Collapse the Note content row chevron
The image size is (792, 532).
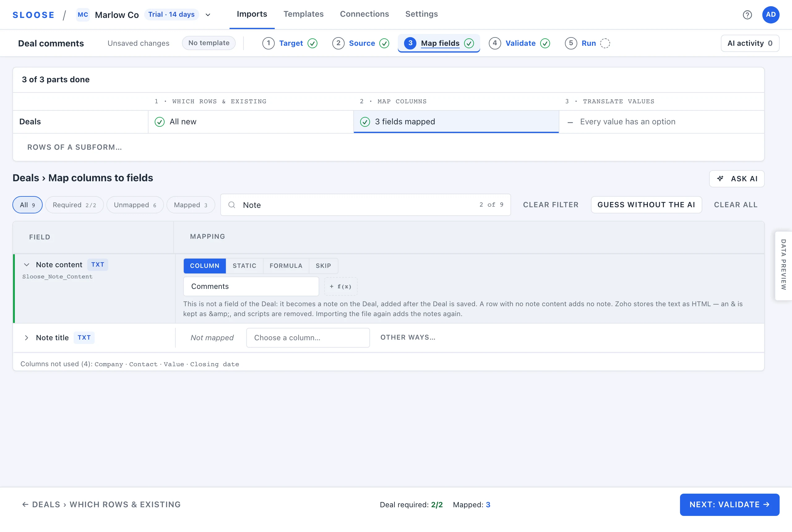[27, 265]
